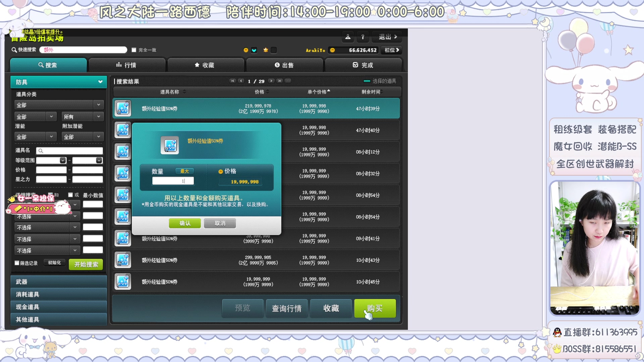The height and width of the screenshot is (362, 644).
Task: Expand the 消耗道具 consumables category
Action: [x=59, y=294]
